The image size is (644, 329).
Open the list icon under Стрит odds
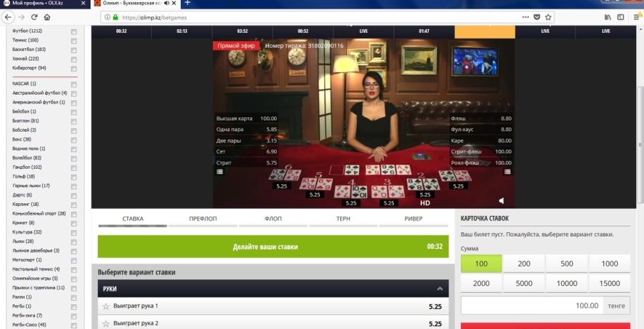220,172
